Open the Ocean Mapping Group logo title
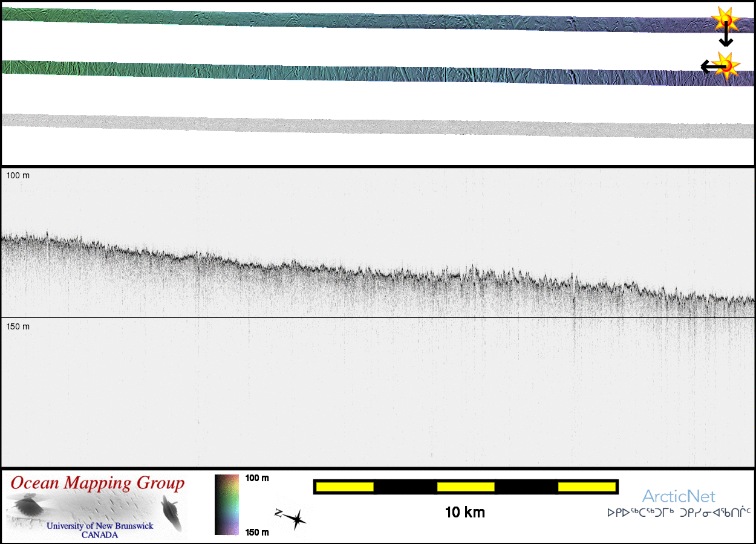The width and height of the screenshot is (756, 544). 97,484
